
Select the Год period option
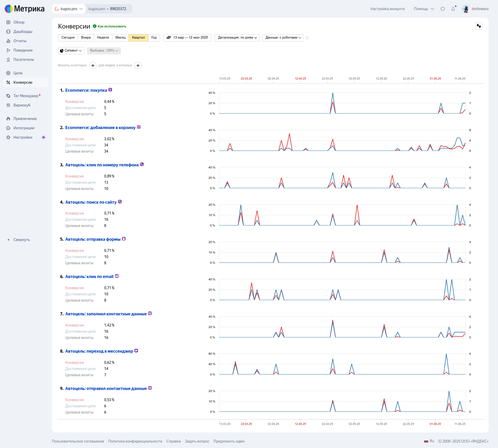tap(154, 38)
